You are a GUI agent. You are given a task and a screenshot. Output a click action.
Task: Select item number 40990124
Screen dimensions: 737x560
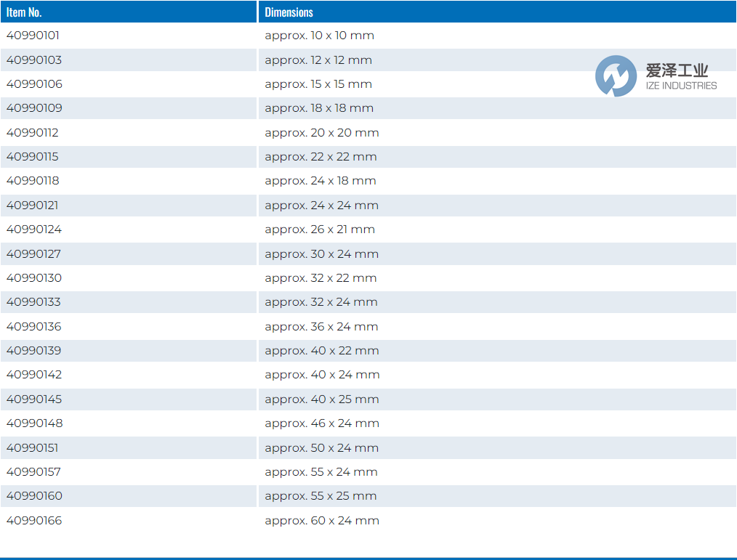[34, 230]
